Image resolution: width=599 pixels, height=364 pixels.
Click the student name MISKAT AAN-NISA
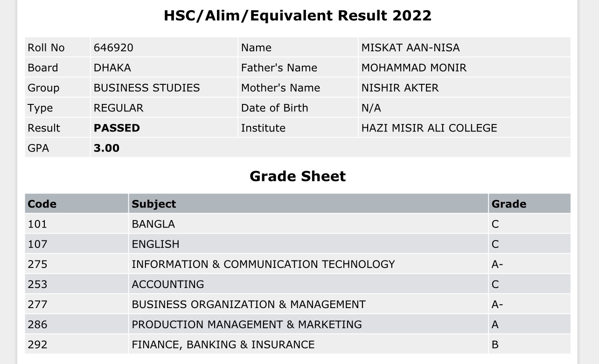pos(411,48)
